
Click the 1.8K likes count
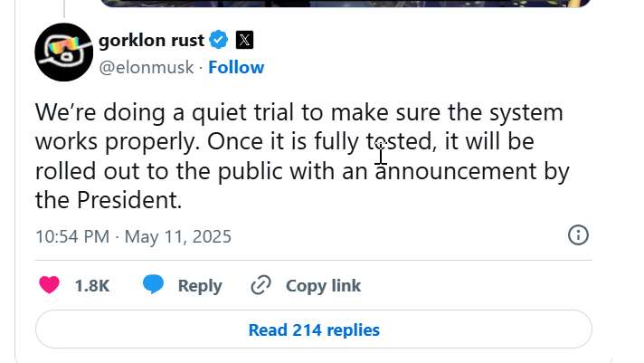(91, 285)
